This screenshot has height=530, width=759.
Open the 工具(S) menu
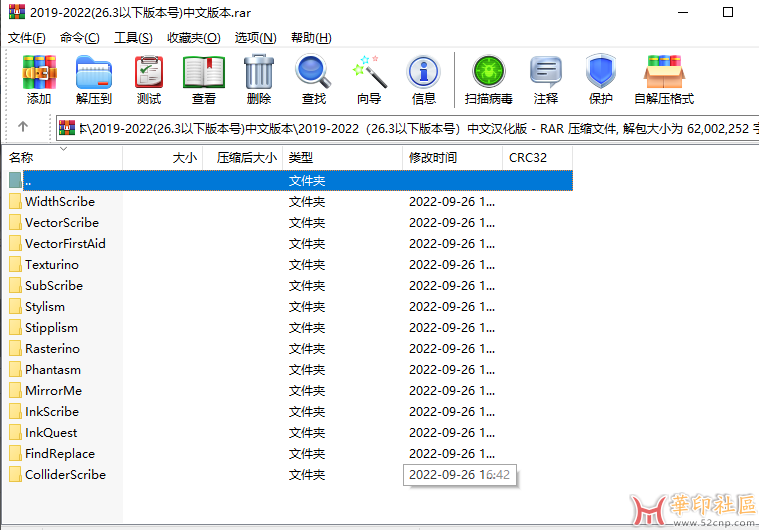[133, 38]
